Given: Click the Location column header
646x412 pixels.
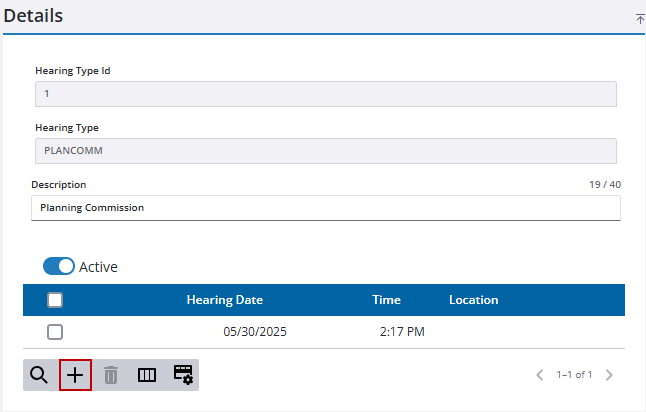Looking at the screenshot, I should [x=473, y=300].
